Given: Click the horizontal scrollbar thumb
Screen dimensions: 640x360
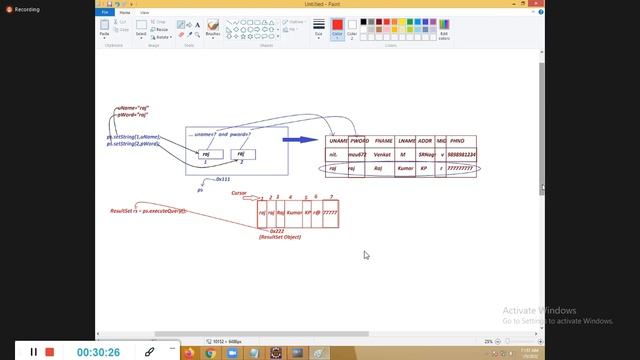Looking at the screenshot, I should pos(262,334).
